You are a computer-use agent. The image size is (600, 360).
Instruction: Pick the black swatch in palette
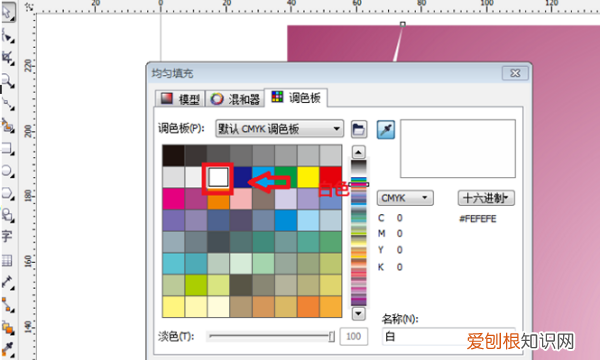click(x=173, y=155)
